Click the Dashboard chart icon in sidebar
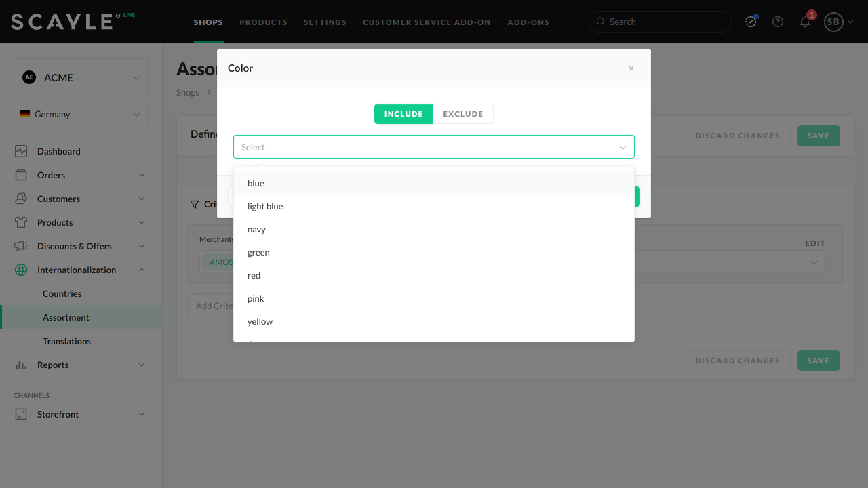 pyautogui.click(x=21, y=151)
